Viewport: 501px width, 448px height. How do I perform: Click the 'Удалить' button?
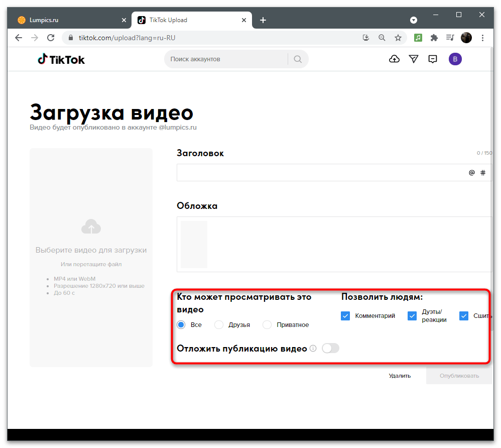point(400,375)
